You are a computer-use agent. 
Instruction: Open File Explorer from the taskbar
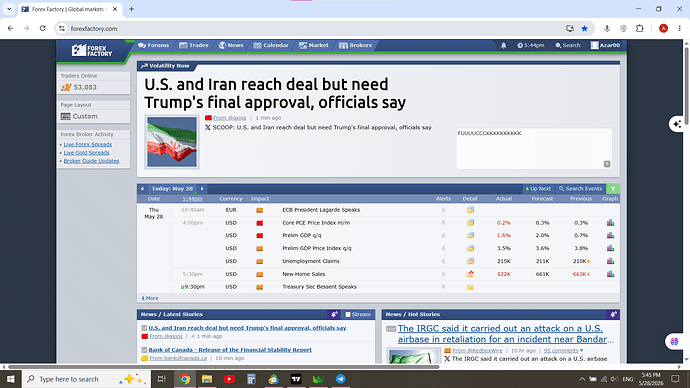[207, 379]
